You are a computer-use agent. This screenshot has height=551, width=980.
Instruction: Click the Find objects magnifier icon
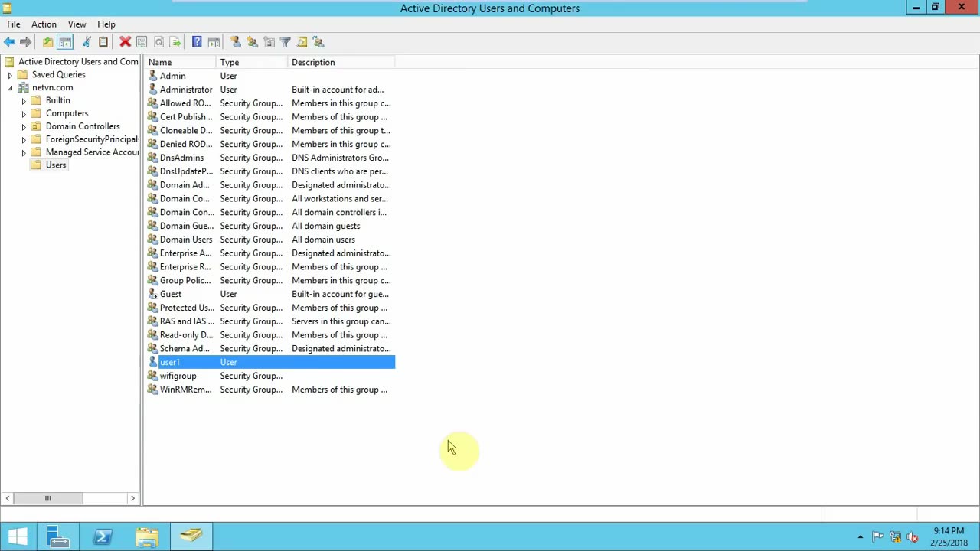tap(302, 42)
